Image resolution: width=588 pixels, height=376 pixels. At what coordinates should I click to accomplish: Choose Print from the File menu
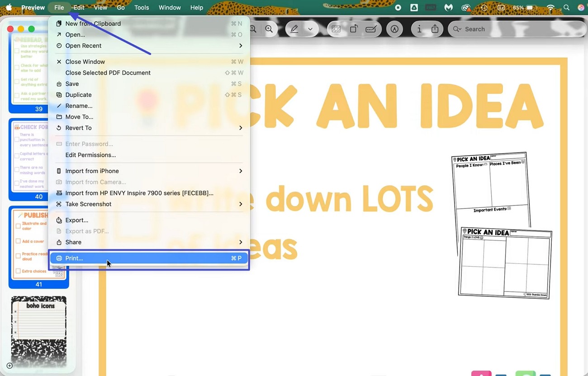[x=149, y=258]
